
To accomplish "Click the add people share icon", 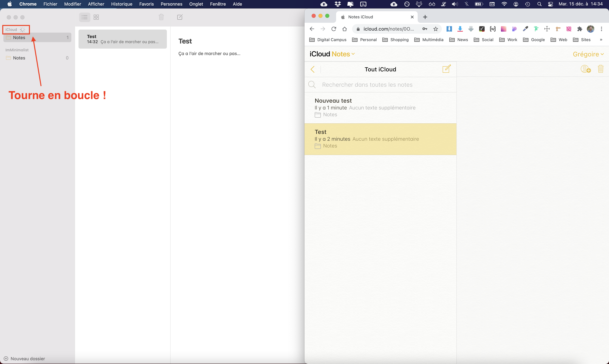I will coord(585,69).
